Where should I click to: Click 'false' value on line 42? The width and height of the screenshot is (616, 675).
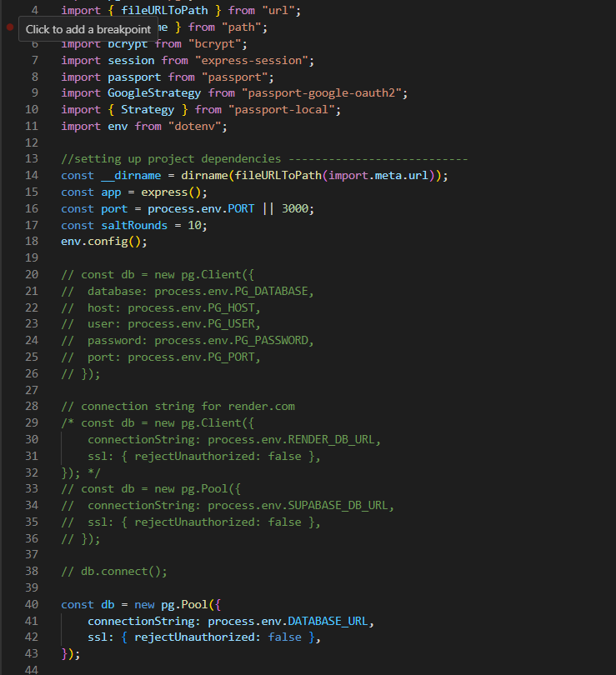tap(284, 637)
